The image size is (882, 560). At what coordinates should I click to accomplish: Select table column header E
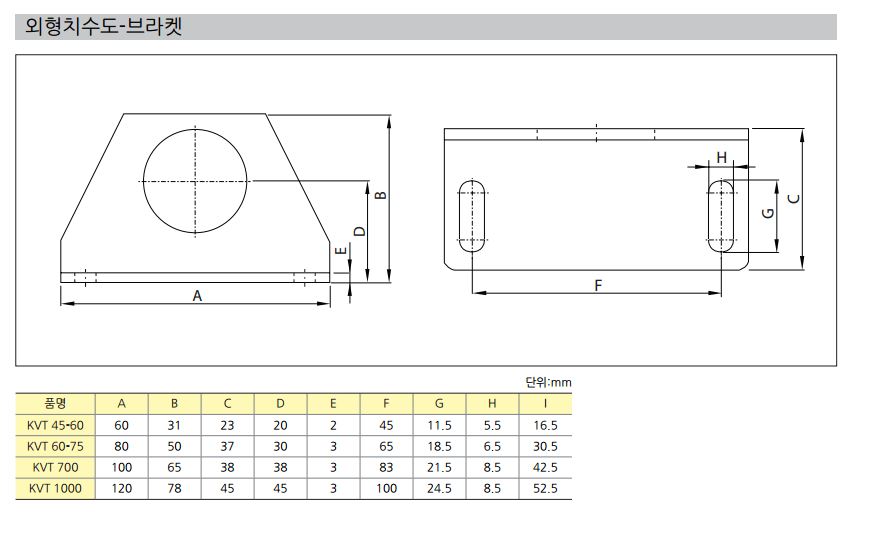click(333, 403)
